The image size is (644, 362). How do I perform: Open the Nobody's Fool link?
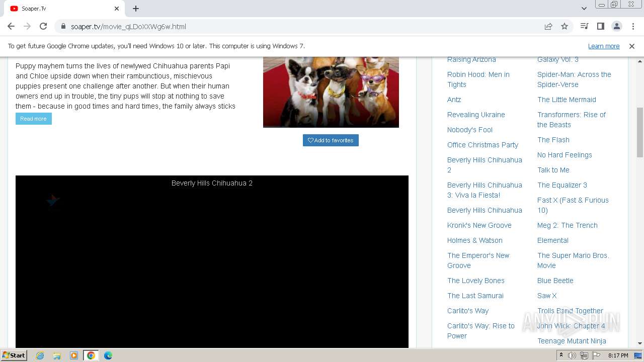click(470, 130)
